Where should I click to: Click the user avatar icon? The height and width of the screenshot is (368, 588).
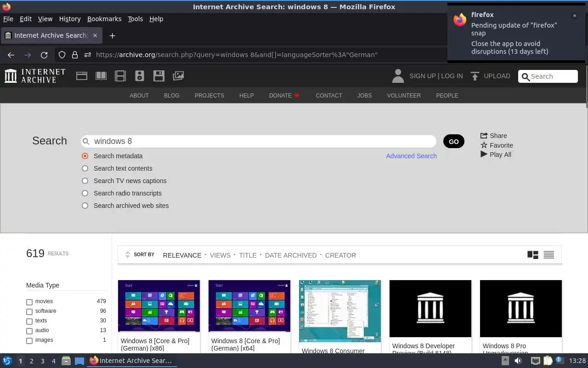click(x=398, y=76)
